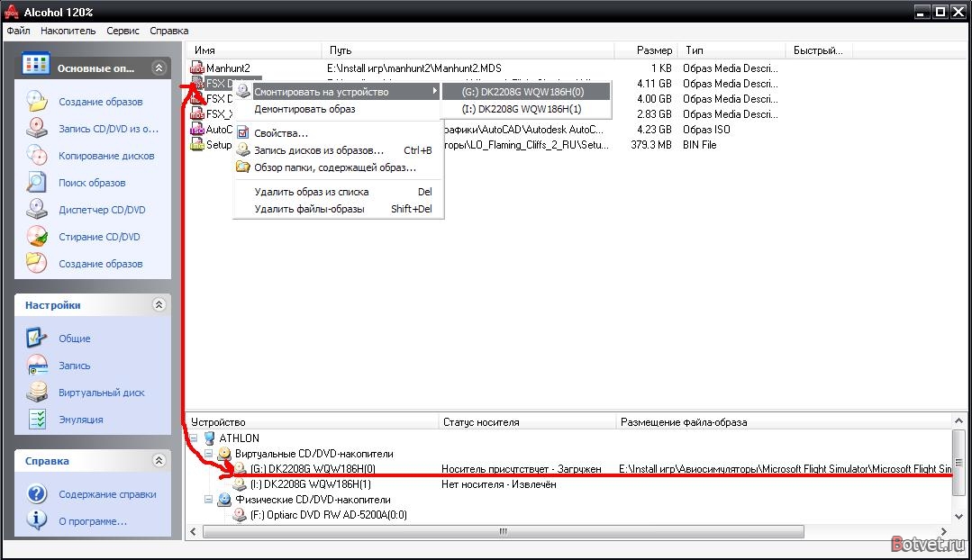The width and height of the screenshot is (972, 560).
Task: Collapse the Физические CD/DVD-накопители tree node
Action: tap(209, 500)
